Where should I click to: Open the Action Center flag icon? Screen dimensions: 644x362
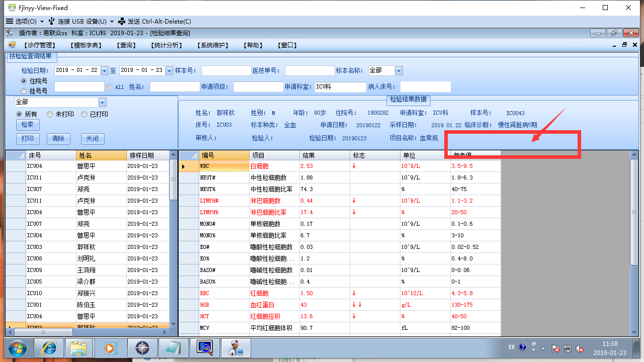[555, 348]
